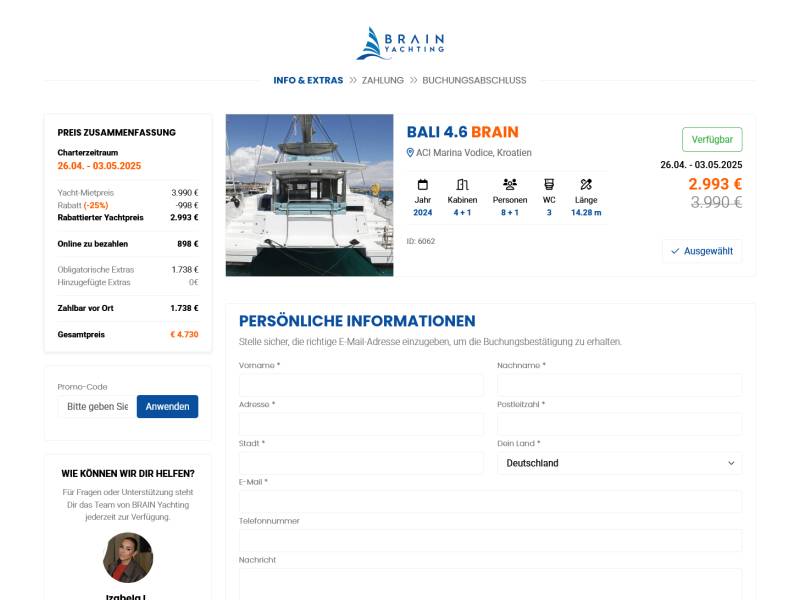
Task: Select the Yacht-Mietpreis amount 3.990 €
Action: pyautogui.click(x=185, y=193)
